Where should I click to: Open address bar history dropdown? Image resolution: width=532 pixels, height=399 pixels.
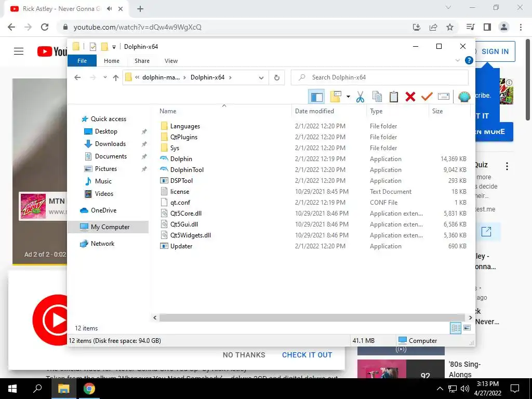tap(261, 78)
